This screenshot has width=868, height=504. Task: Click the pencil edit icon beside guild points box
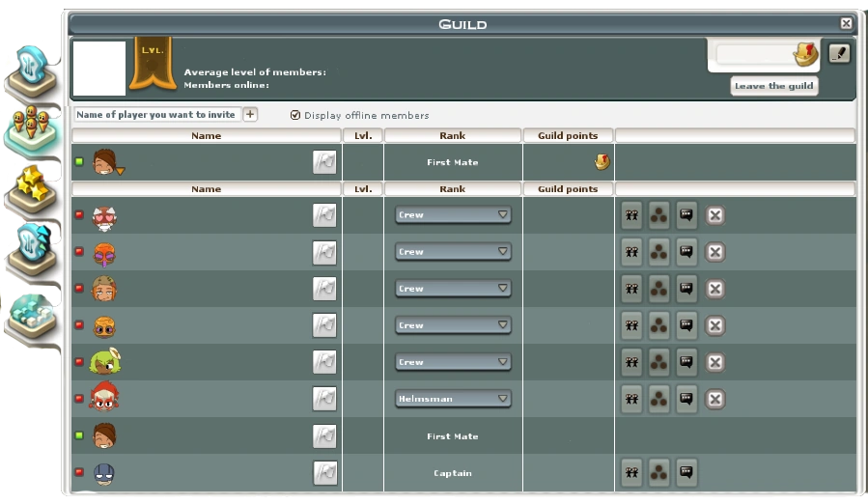[839, 54]
